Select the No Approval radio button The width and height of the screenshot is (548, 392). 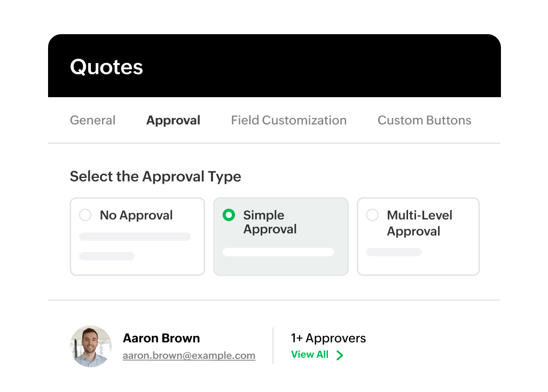coord(85,215)
